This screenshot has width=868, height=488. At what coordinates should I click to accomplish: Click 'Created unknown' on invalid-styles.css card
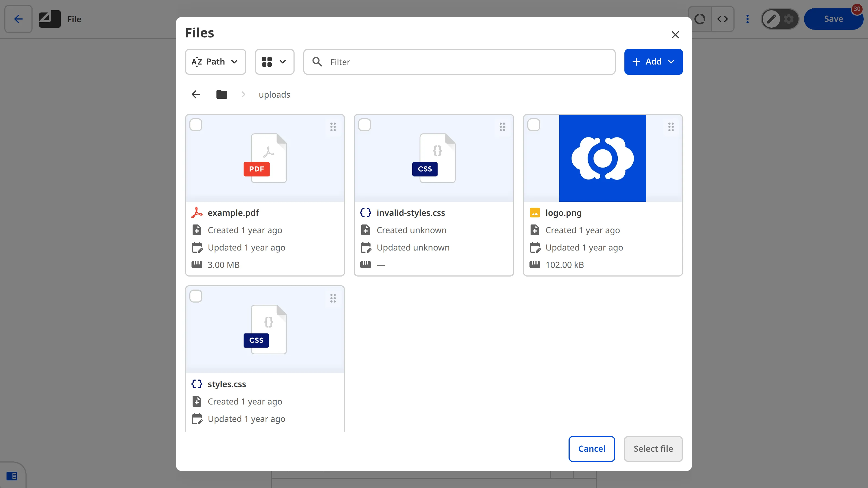[411, 230]
